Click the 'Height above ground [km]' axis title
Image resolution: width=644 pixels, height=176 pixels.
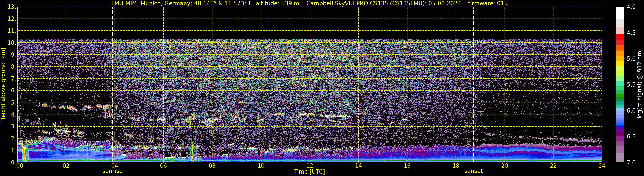point(3,85)
